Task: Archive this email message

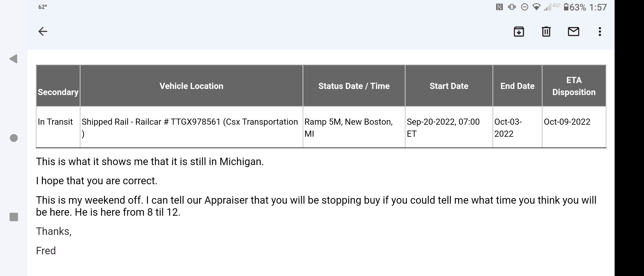Action: coord(519,32)
